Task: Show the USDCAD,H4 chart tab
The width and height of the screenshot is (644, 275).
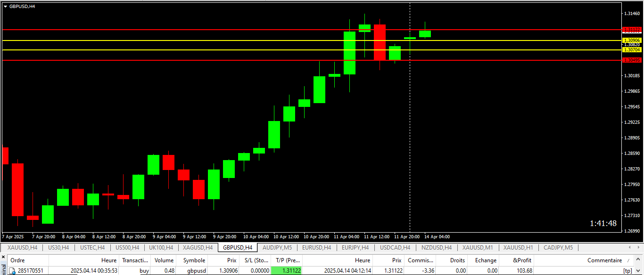Action: click(395, 248)
